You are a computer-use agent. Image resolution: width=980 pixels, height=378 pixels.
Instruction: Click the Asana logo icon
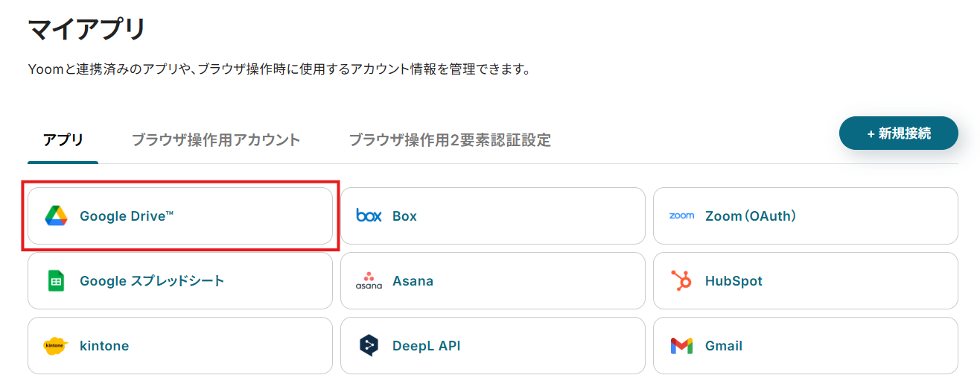pyautogui.click(x=369, y=281)
